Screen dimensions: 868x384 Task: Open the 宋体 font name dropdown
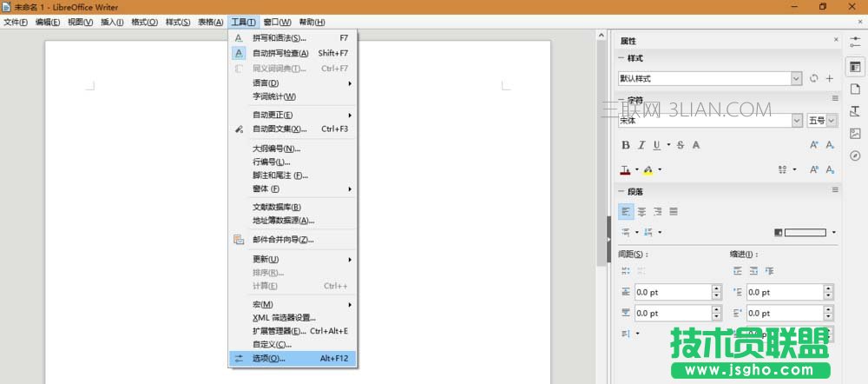pyautogui.click(x=797, y=120)
